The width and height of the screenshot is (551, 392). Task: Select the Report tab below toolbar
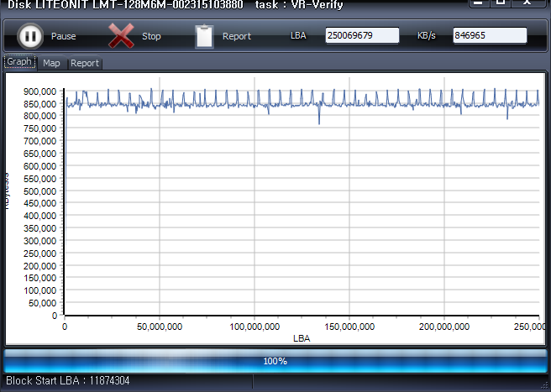pos(84,63)
